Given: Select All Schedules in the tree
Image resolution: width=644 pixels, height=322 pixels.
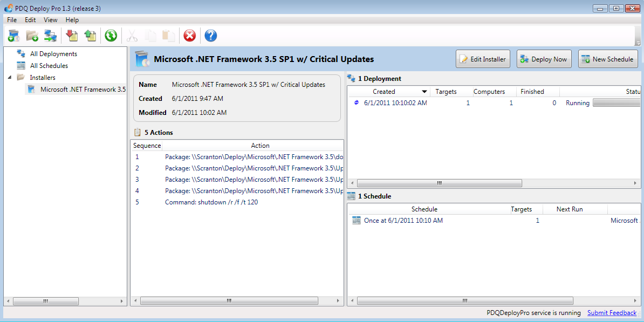Looking at the screenshot, I should [x=49, y=66].
